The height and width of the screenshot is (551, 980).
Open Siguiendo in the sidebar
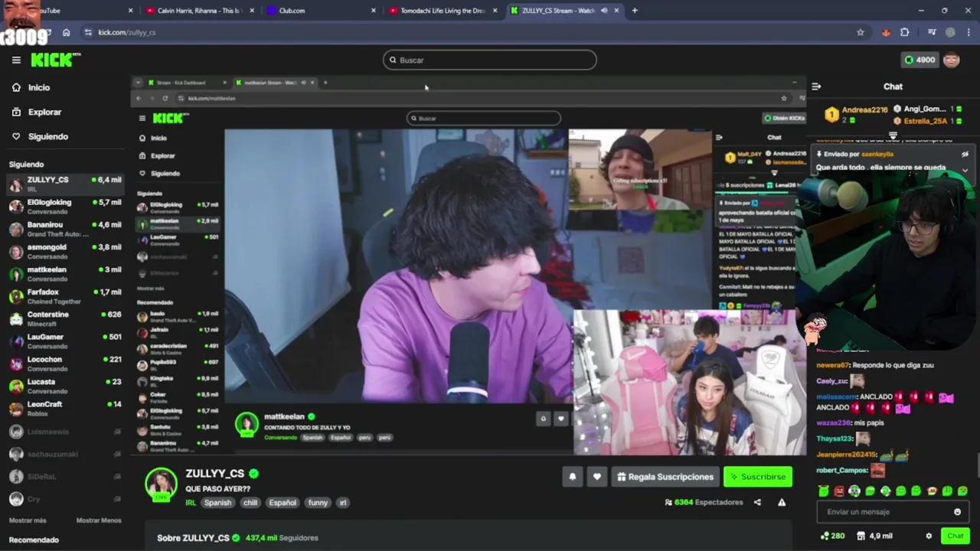point(40,136)
